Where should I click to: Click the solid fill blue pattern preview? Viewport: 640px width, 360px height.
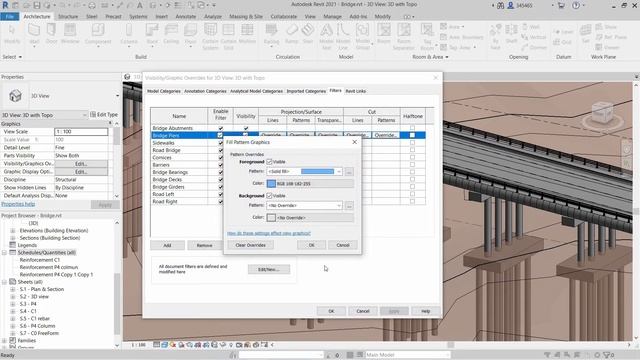[318, 171]
